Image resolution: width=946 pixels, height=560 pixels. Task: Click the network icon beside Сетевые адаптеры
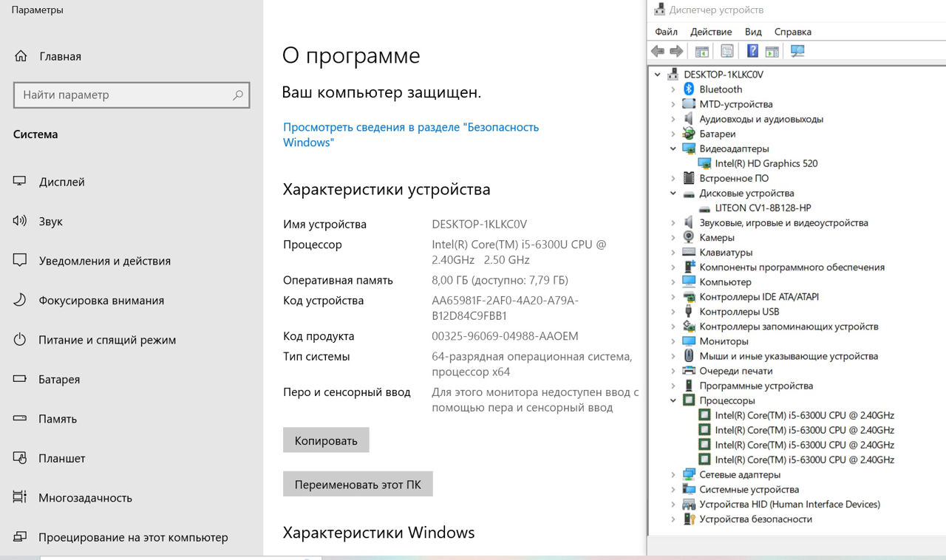pos(689,474)
